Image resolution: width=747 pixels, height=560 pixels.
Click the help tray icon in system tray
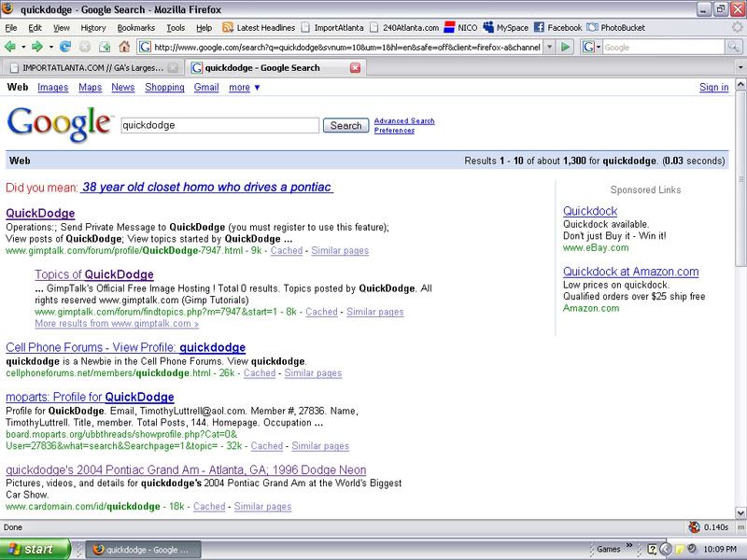point(652,549)
